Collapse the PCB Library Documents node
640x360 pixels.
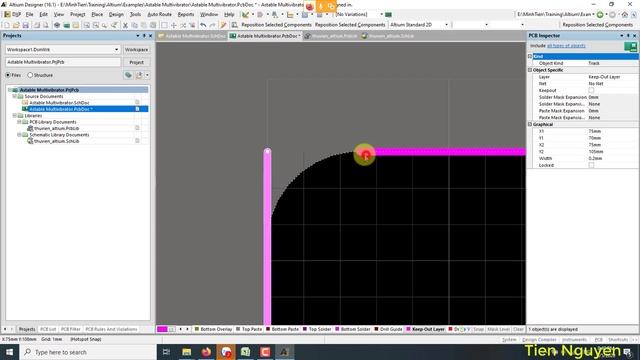click(19, 122)
